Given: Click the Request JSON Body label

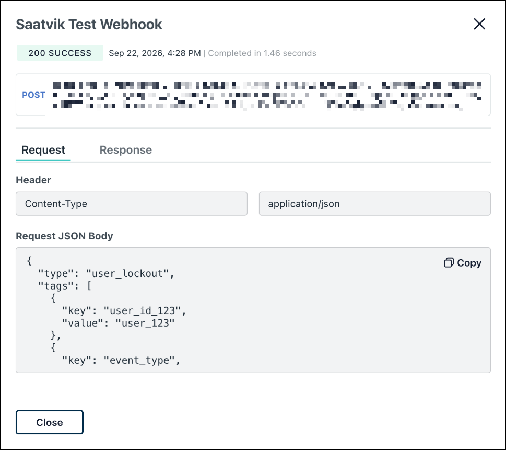Looking at the screenshot, I should 65,236.
